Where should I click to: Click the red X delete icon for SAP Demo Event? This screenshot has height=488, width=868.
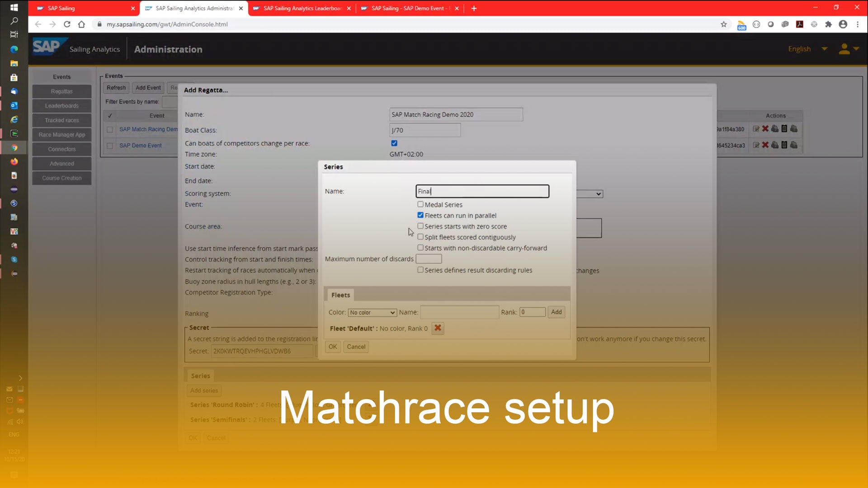[765, 145]
